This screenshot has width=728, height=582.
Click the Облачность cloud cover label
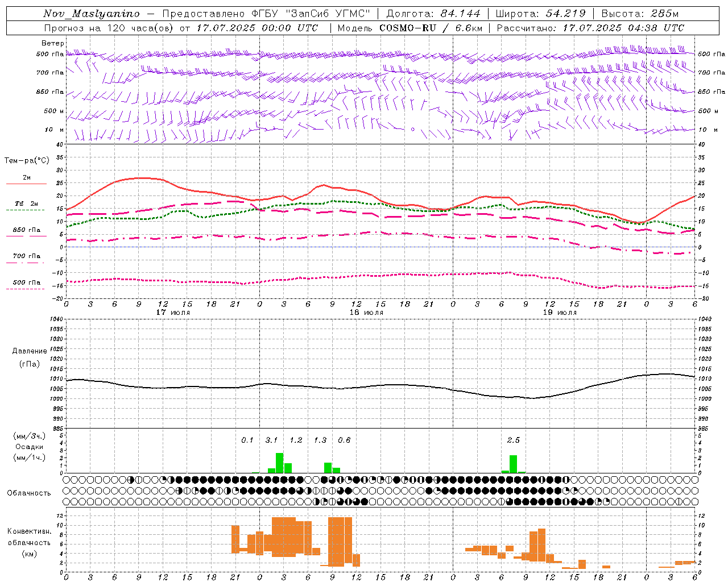click(29, 493)
